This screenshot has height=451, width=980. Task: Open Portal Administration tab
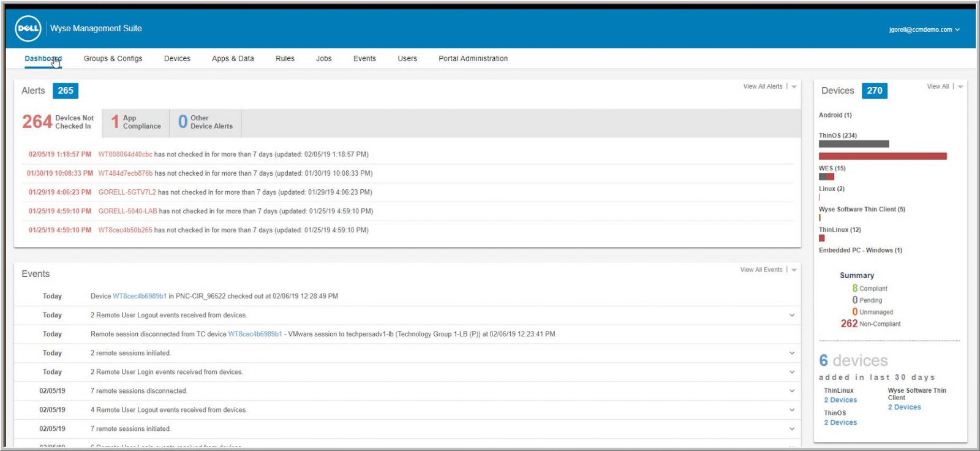tap(473, 59)
